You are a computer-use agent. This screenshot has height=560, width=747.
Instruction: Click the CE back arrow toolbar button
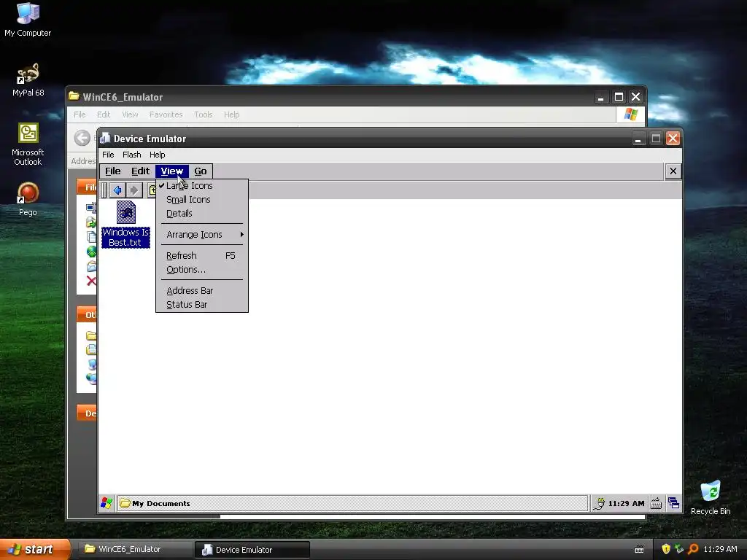pyautogui.click(x=117, y=190)
